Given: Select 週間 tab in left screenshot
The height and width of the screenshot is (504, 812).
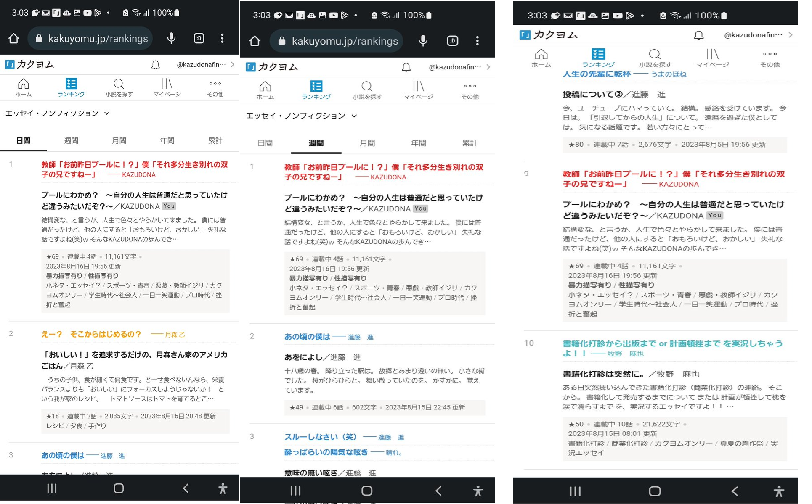Looking at the screenshot, I should [x=71, y=141].
